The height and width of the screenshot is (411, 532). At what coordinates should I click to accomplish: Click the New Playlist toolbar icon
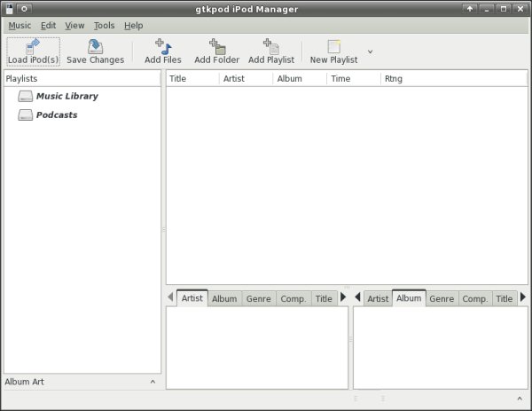334,46
